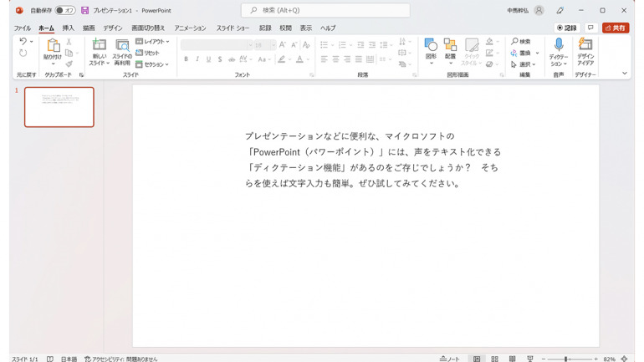Switch to Normal view in status bar
The image size is (644, 362).
click(477, 359)
